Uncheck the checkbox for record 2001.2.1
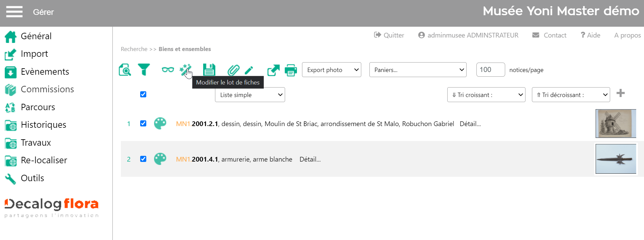 tap(143, 123)
